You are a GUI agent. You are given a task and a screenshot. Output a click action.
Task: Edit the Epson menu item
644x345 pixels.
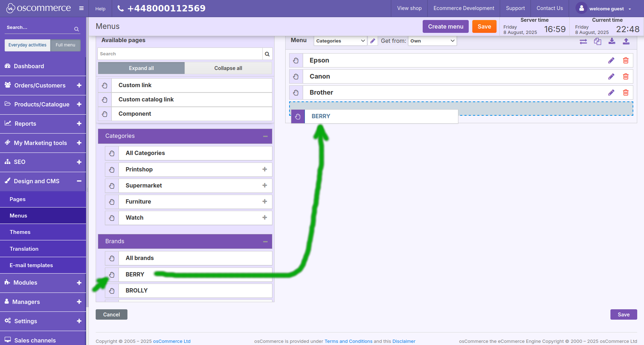(612, 60)
